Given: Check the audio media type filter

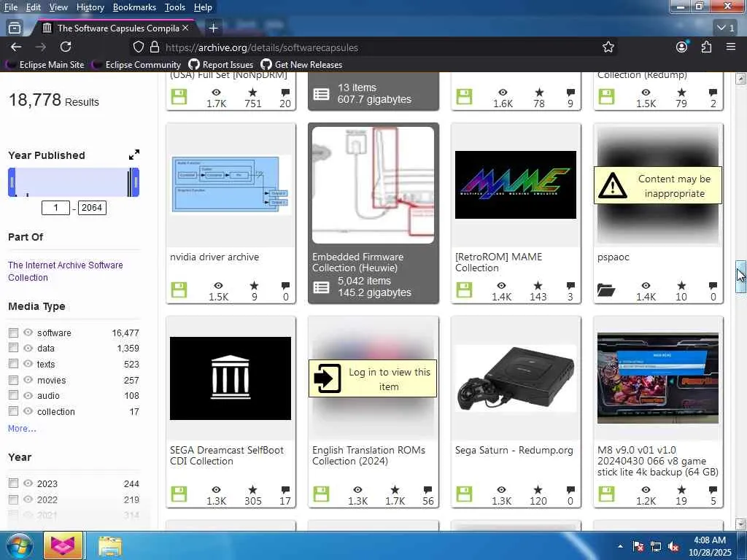Looking at the screenshot, I should [x=13, y=396].
